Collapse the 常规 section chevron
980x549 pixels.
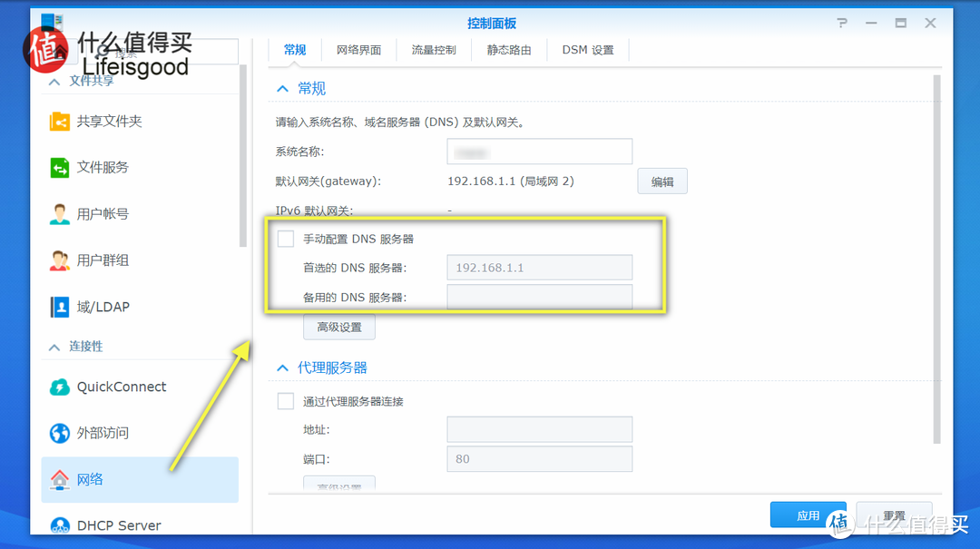pyautogui.click(x=281, y=88)
